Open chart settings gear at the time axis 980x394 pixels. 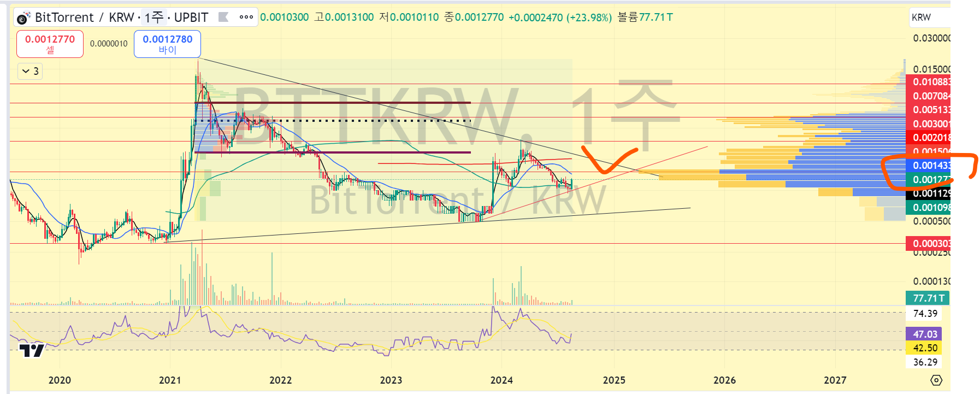click(936, 380)
